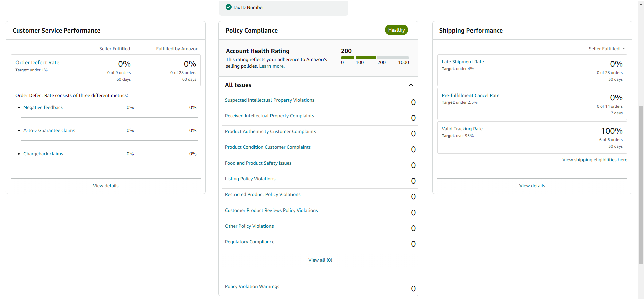Open the Order Defect Rate link
The height and width of the screenshot is (299, 644).
(x=37, y=62)
